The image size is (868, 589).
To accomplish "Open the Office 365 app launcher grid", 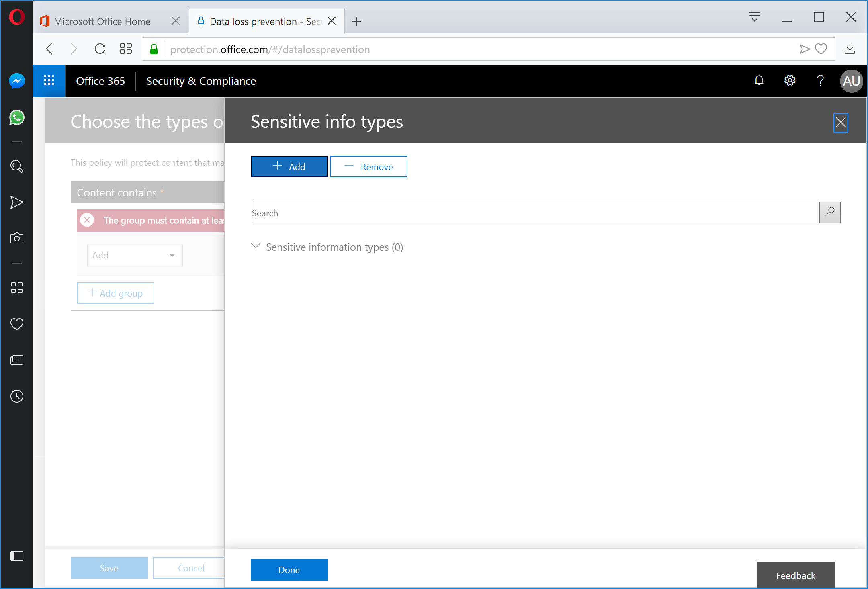I will click(49, 81).
